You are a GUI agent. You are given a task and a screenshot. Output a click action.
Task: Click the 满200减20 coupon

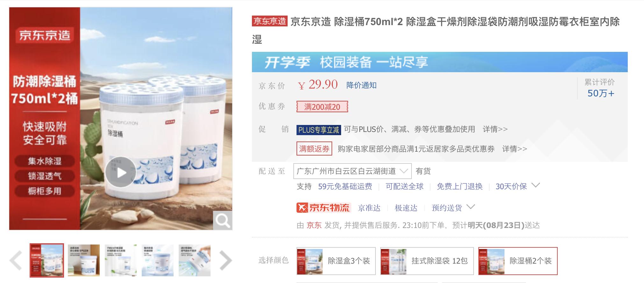(x=322, y=107)
